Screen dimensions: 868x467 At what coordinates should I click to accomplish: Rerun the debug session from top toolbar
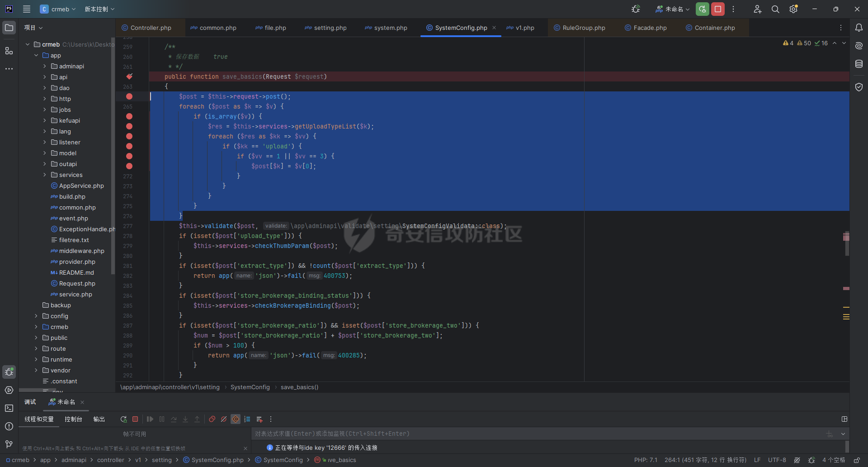click(703, 9)
